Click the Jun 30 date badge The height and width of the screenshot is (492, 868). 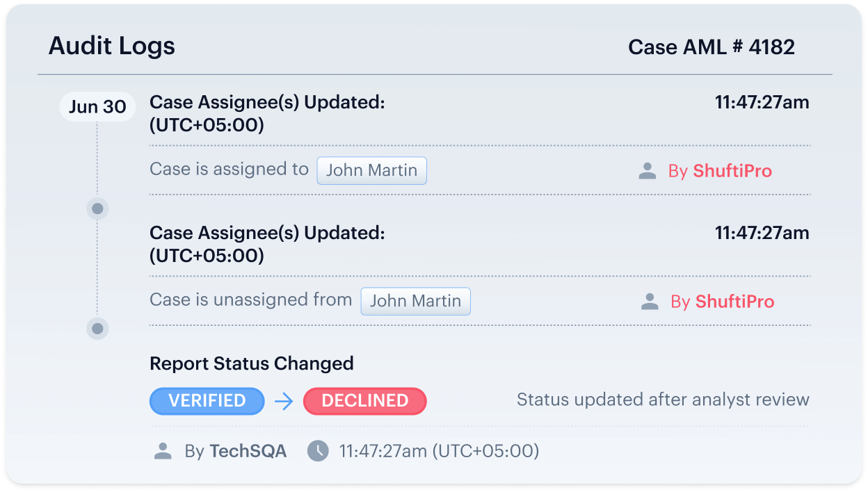click(x=97, y=107)
